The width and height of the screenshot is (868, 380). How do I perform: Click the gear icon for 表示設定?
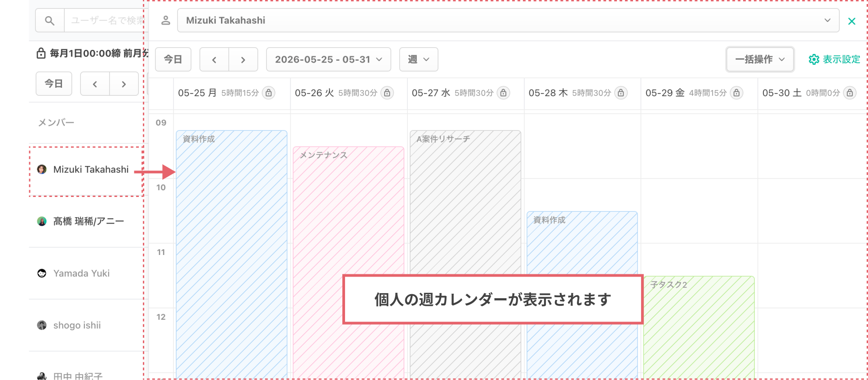tap(814, 59)
